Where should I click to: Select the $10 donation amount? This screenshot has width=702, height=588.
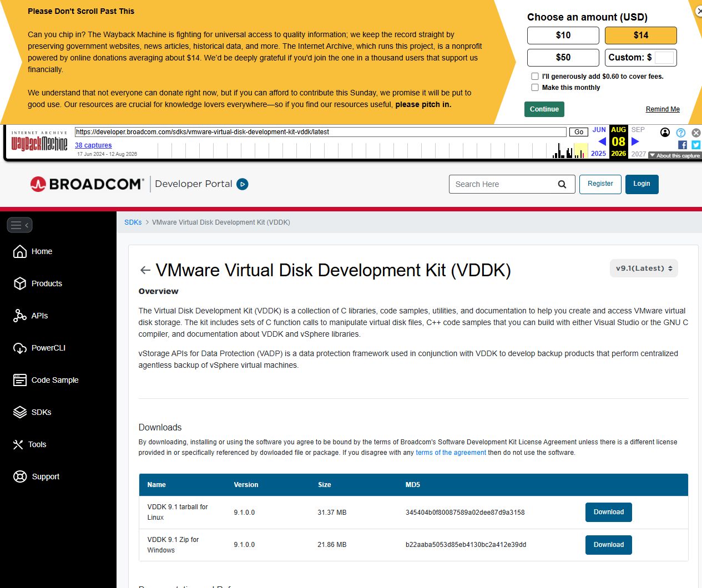click(x=563, y=36)
